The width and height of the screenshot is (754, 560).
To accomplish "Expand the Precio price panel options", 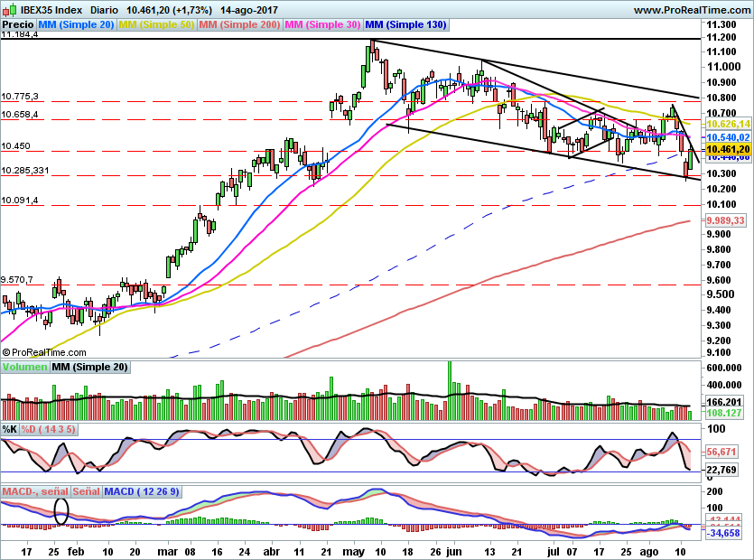I will click(18, 24).
